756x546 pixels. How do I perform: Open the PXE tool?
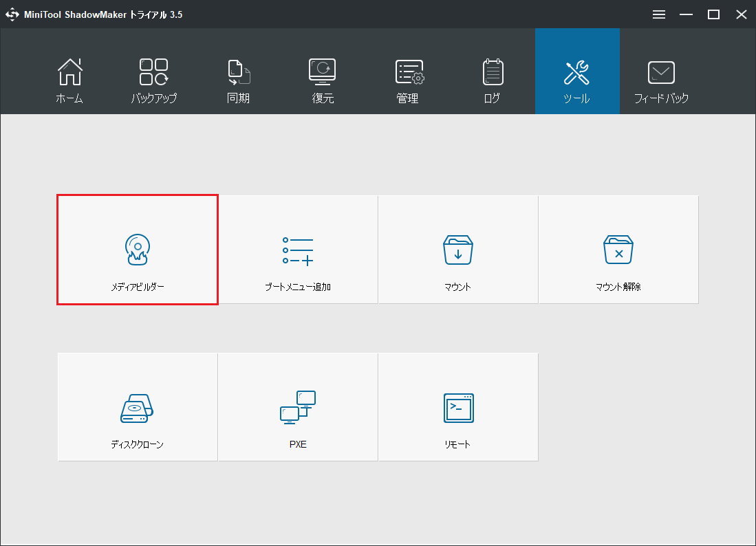[297, 406]
